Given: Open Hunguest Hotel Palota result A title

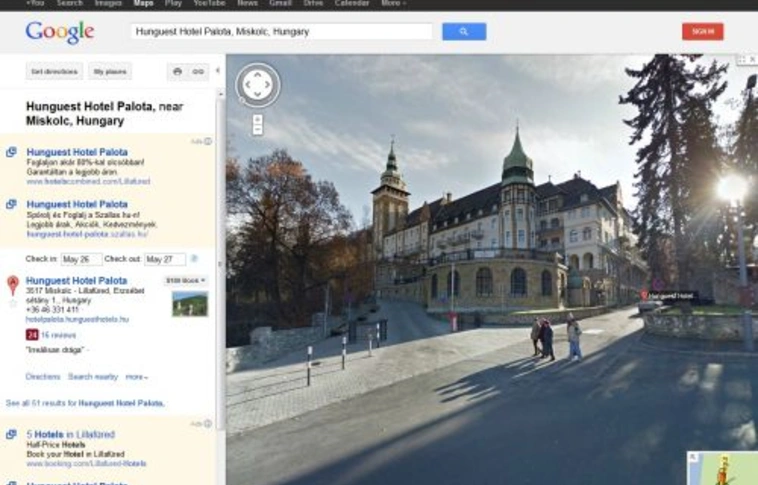Looking at the screenshot, I should (76, 280).
